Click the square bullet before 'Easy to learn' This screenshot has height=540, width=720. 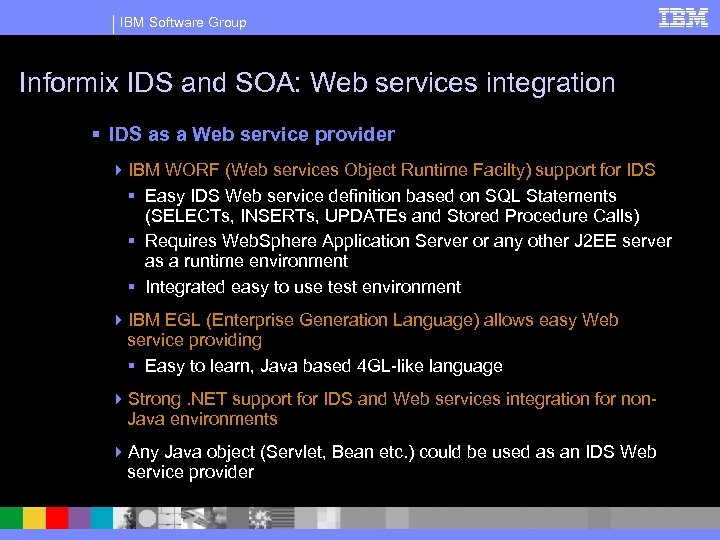[132, 366]
